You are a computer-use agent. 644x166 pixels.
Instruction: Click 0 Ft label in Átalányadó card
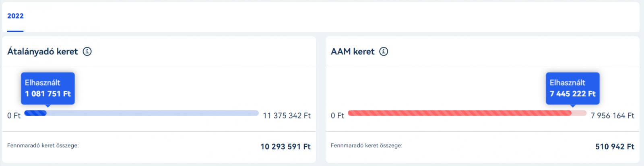14,116
